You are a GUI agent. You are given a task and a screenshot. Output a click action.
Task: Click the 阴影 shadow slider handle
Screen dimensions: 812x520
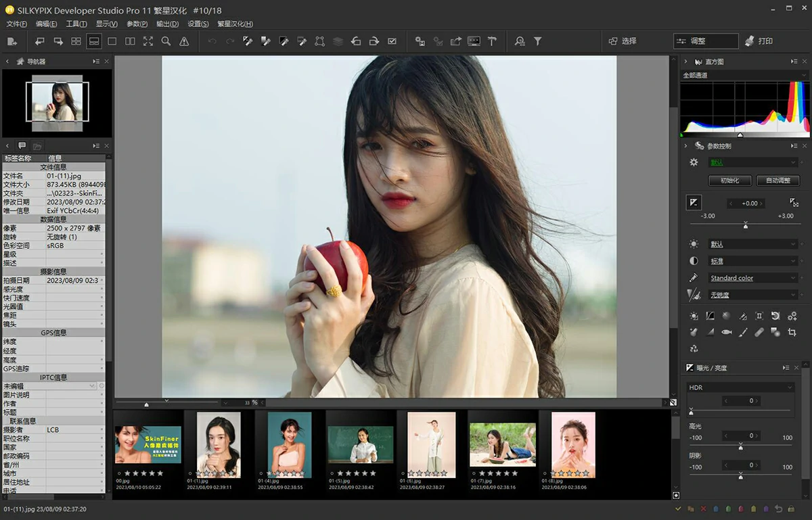(741, 476)
